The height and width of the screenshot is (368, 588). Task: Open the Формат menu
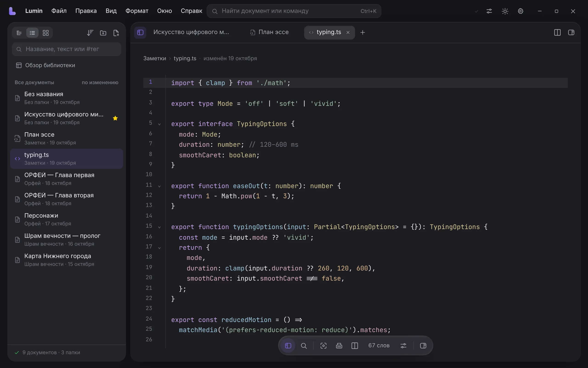[x=137, y=11]
